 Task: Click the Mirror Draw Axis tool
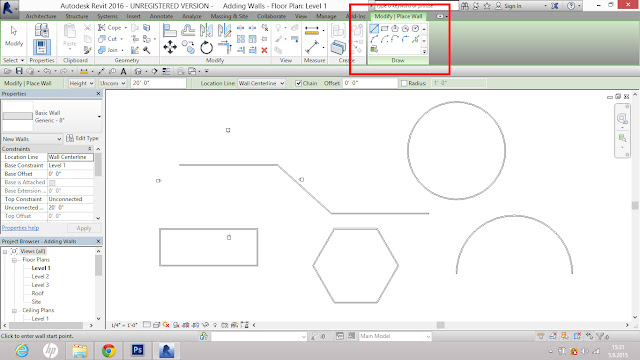[x=224, y=30]
